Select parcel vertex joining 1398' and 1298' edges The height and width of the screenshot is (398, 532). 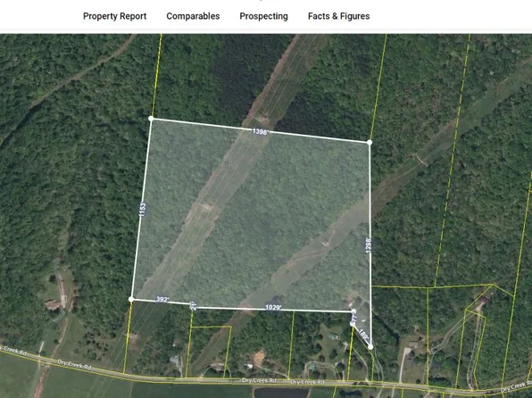370,142
